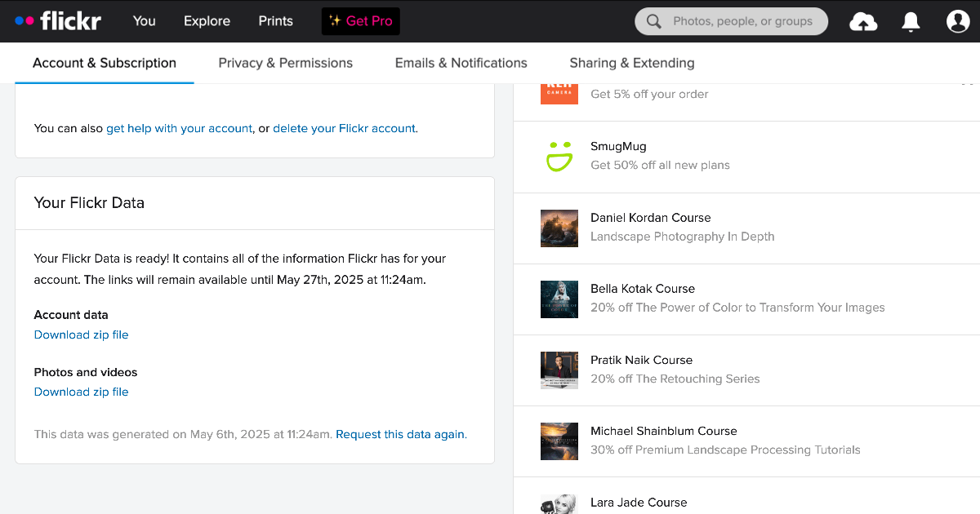Download Account data zip file
This screenshot has height=514, width=980.
point(82,335)
